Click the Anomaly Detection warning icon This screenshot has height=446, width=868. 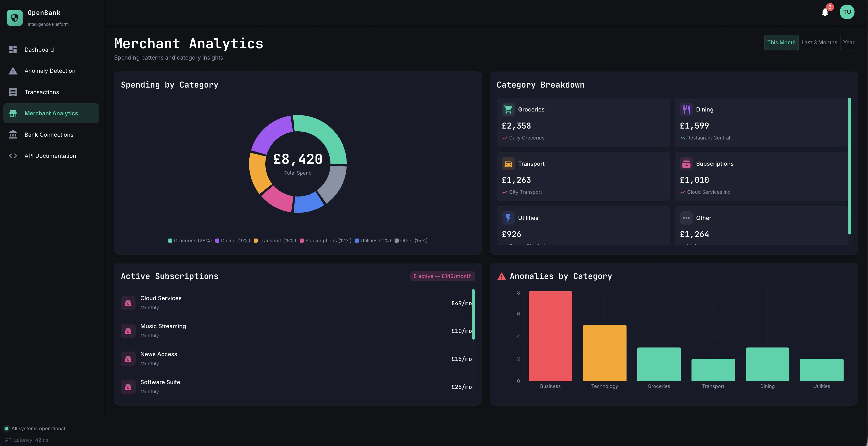[13, 71]
